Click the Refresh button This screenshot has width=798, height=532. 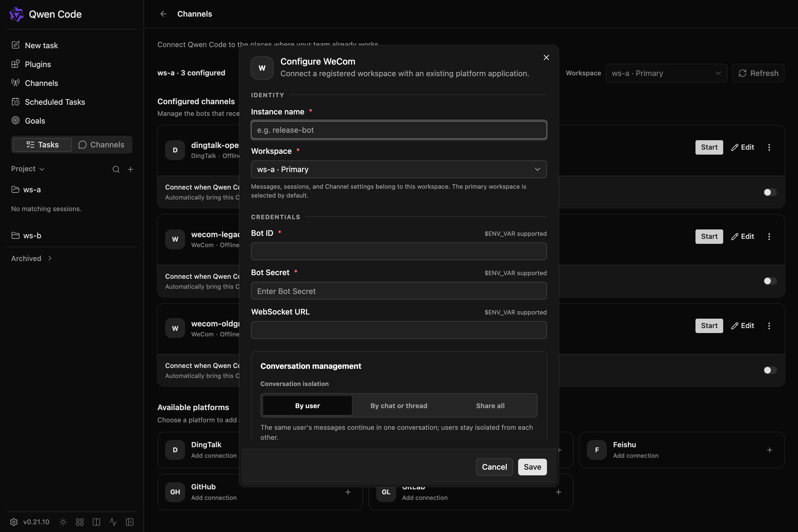(758, 73)
